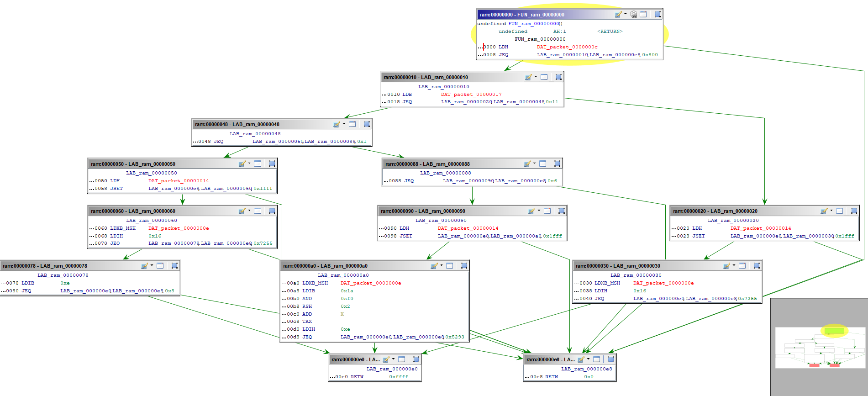The width and height of the screenshot is (868, 396).
Task: Open color dropdown on LAB_ram_00000050 block
Action: click(249, 164)
